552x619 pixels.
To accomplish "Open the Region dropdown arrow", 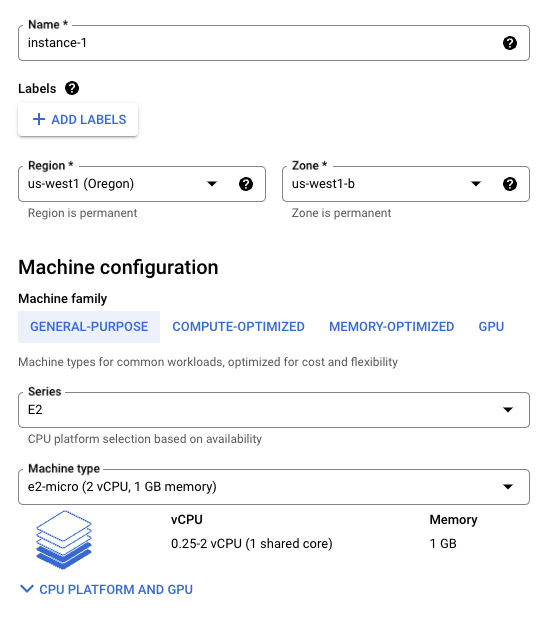I will pos(212,184).
